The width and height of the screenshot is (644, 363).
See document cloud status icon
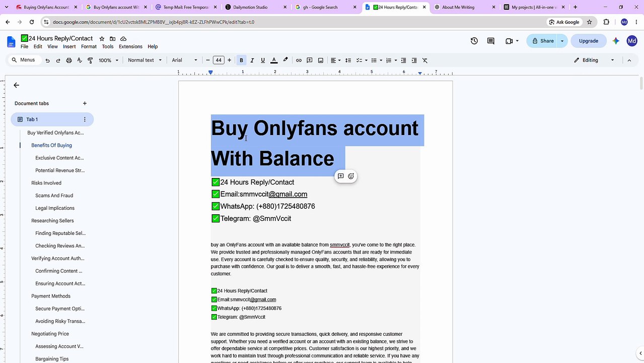(123, 39)
